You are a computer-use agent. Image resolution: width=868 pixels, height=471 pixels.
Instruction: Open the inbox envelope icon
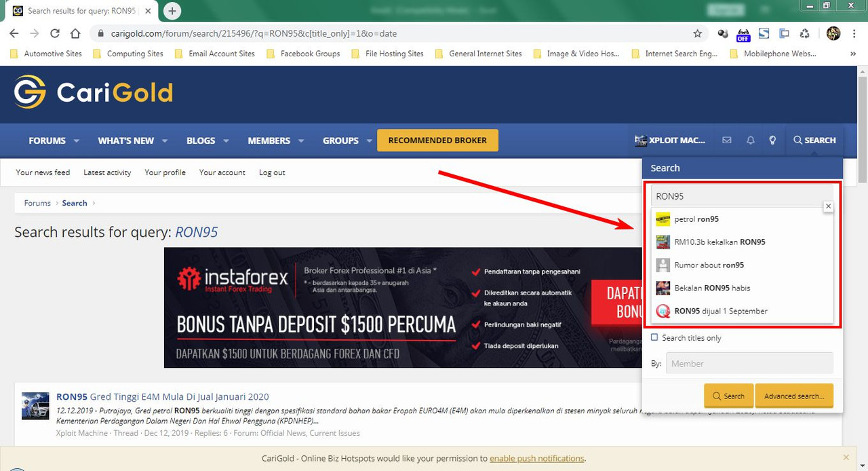727,140
